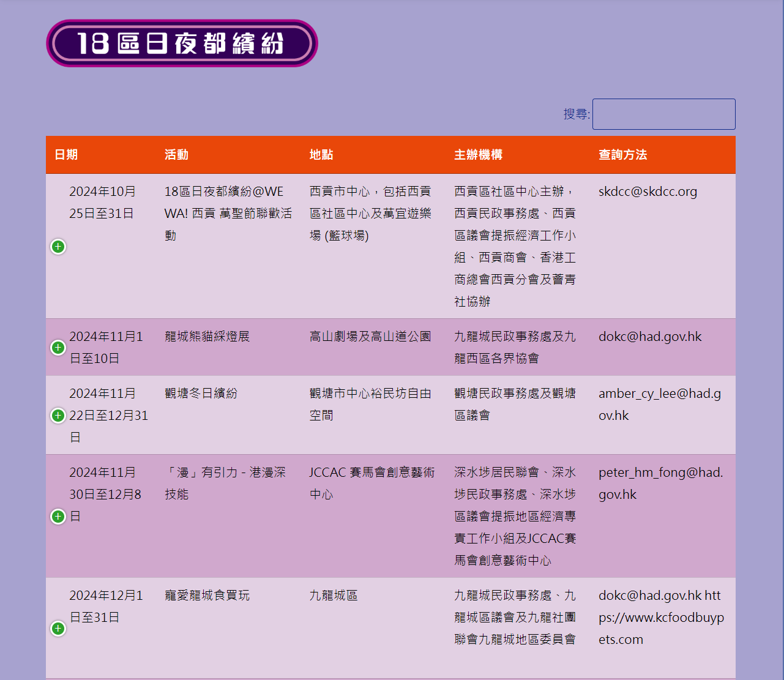Email dokc@had.gov.hk about the lantern show
The width and height of the screenshot is (784, 680).
pos(650,336)
